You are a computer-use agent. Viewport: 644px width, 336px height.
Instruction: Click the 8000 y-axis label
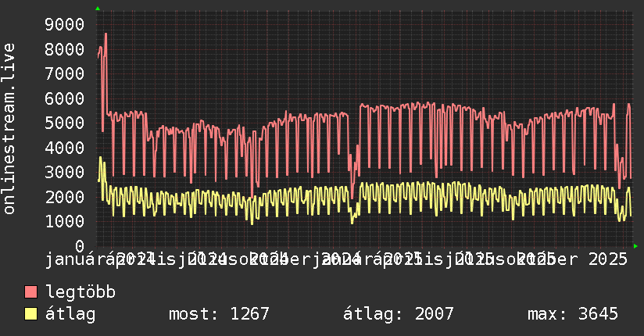(x=65, y=49)
